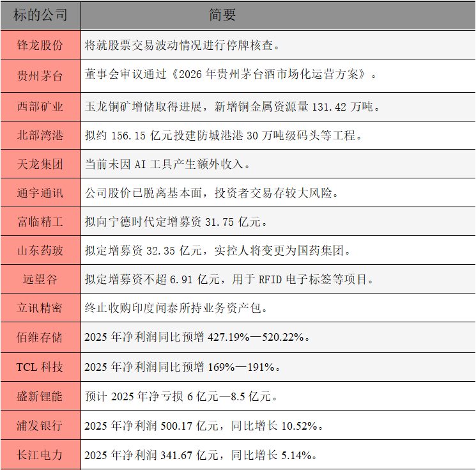The width and height of the screenshot is (476, 470).
Task: Click the 远望谷 company cell
Action: 40,279
